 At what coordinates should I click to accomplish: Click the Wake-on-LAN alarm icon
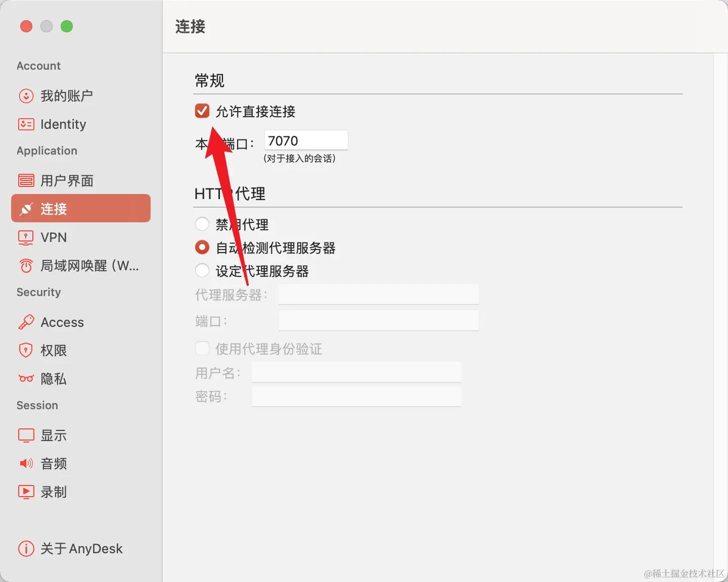[x=26, y=266]
